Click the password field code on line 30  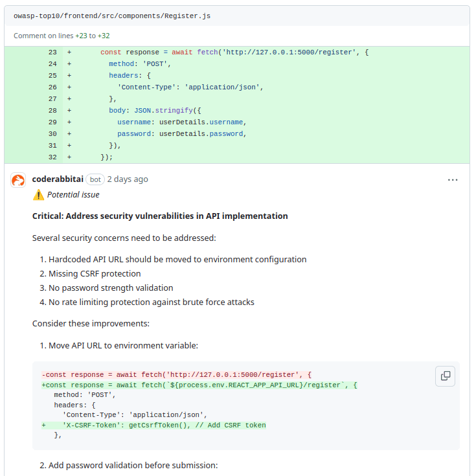(x=182, y=134)
